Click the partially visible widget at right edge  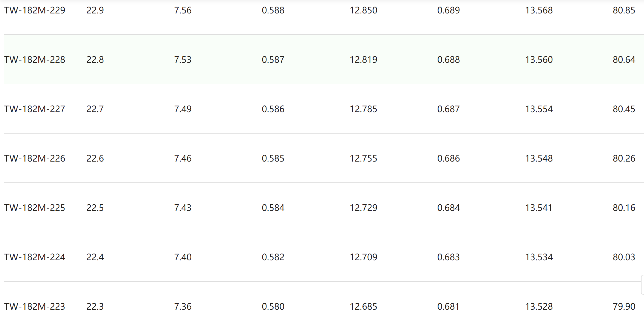coord(642,285)
